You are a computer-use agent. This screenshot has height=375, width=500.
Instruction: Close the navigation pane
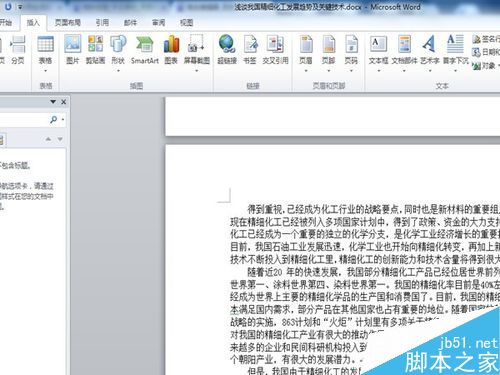coord(64,102)
